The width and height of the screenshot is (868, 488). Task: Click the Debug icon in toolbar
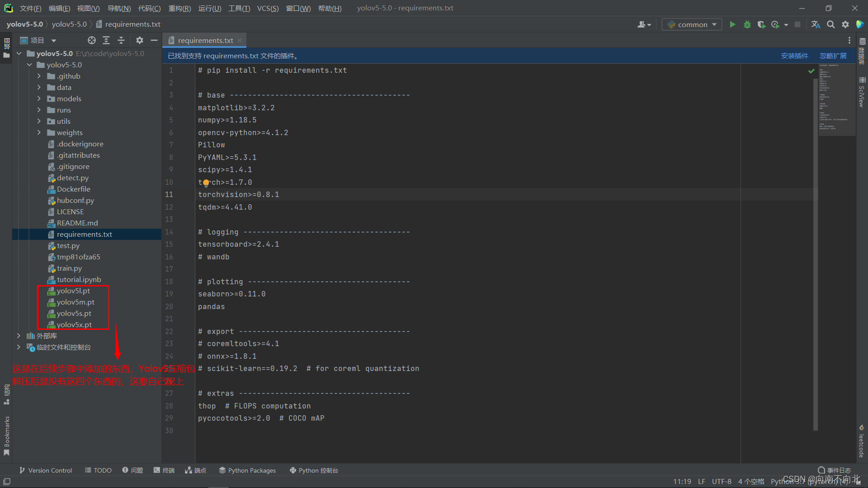point(747,24)
